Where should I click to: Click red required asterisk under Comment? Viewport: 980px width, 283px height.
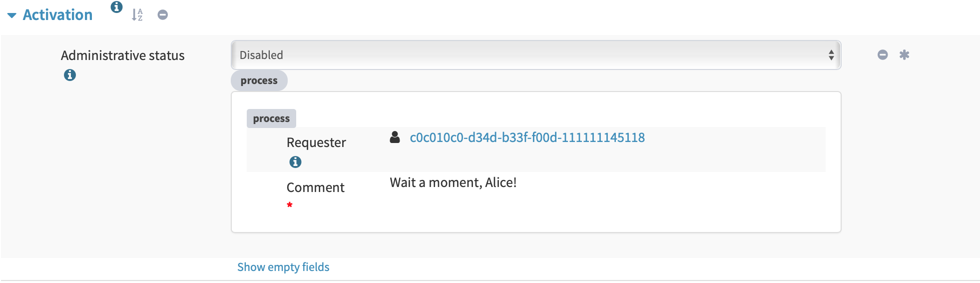[x=290, y=205]
